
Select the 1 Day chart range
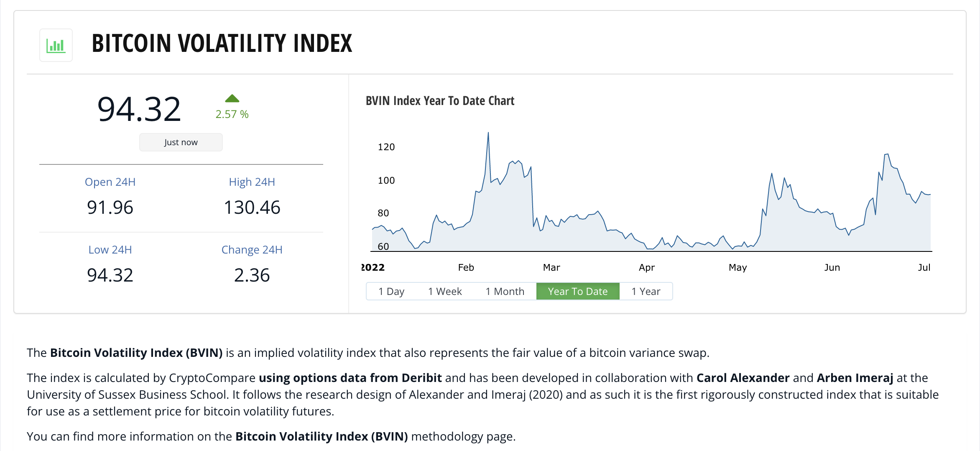tap(391, 291)
